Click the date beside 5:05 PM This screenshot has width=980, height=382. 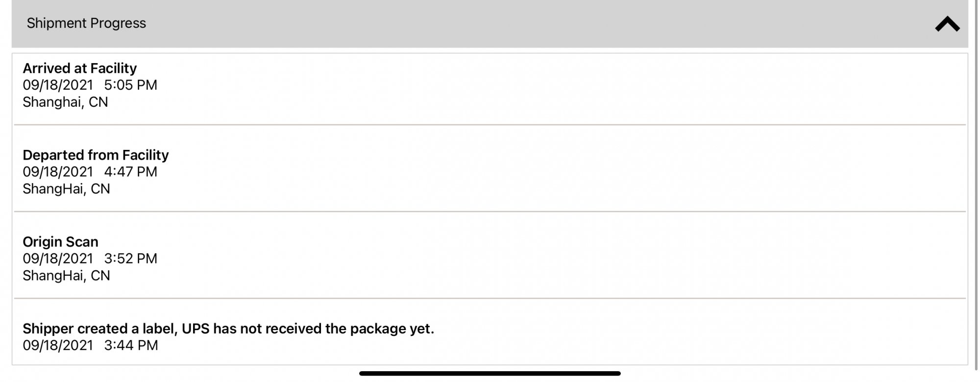(58, 85)
